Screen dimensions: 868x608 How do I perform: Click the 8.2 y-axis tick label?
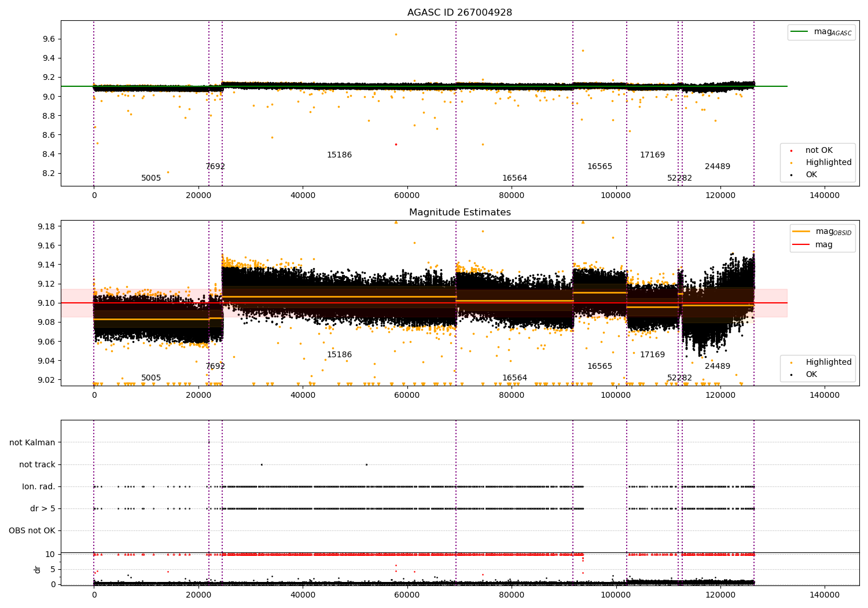coord(49,174)
